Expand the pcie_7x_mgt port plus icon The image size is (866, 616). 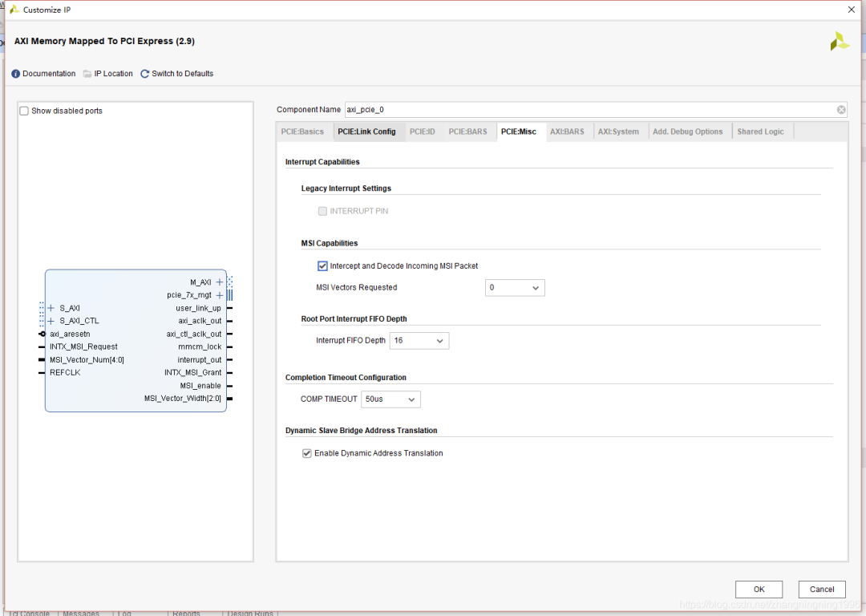(220, 295)
